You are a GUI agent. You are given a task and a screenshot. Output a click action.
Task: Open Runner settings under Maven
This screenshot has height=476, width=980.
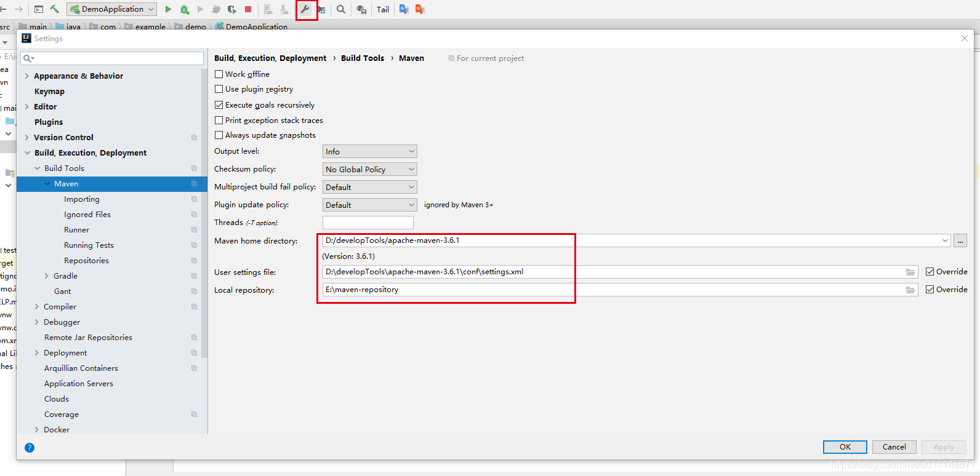76,230
